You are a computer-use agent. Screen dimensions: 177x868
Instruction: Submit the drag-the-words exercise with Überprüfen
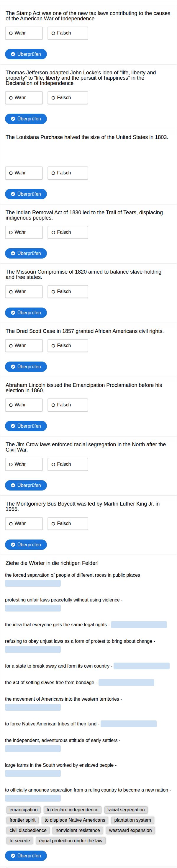coord(26,856)
